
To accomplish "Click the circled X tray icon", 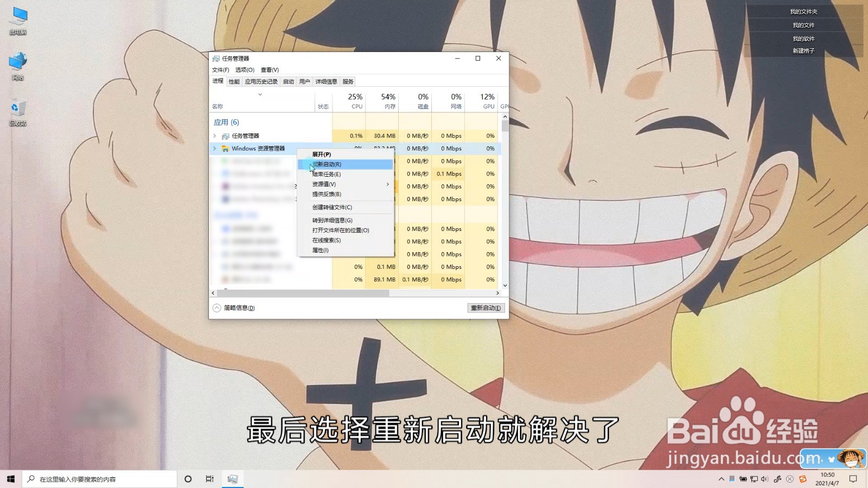I will coord(790,479).
